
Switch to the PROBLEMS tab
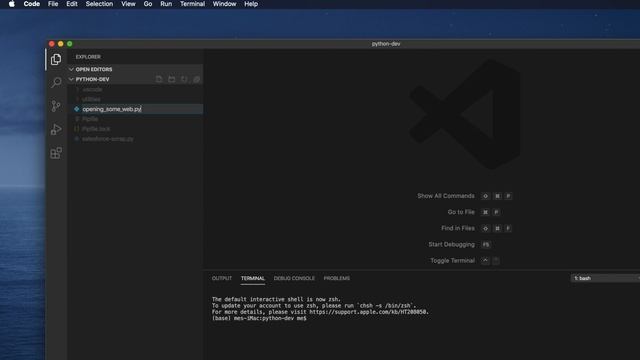coord(337,278)
